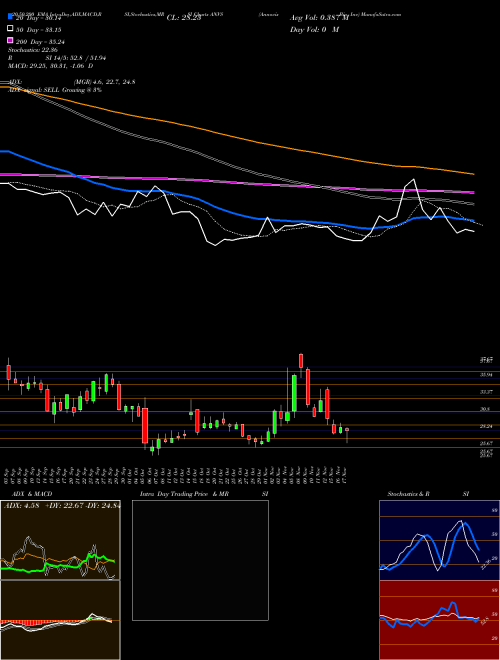
Task: Click the large green candlestick before the peak
Action: [x=294, y=393]
